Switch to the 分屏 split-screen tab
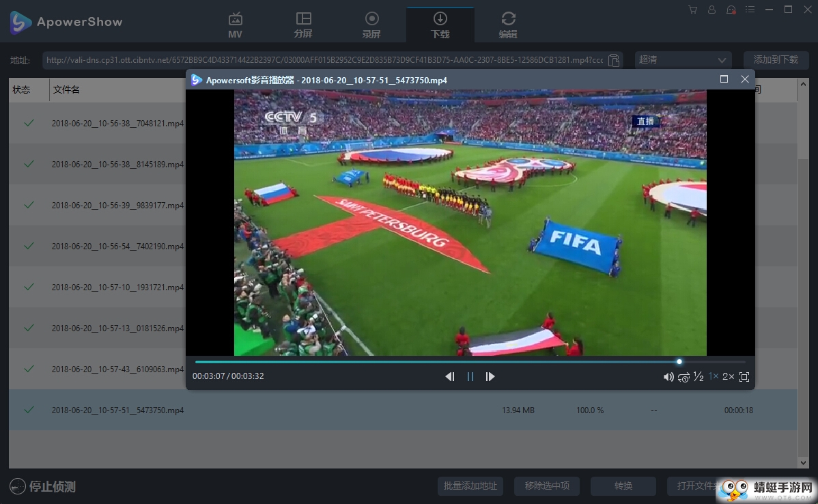 303,25
